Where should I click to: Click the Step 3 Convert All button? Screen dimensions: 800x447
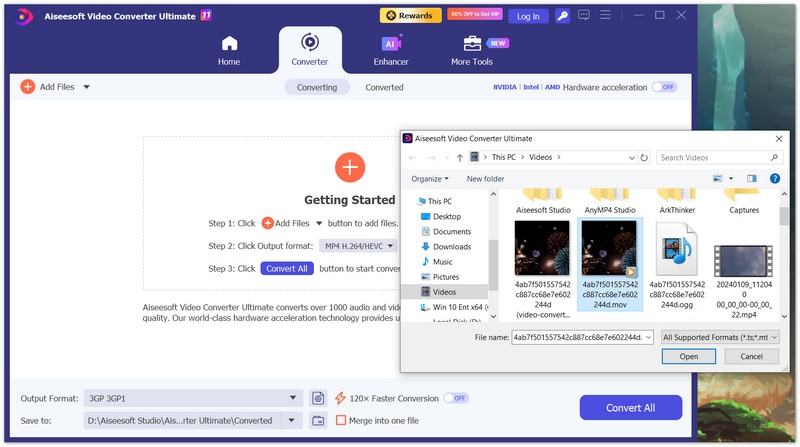[287, 268]
